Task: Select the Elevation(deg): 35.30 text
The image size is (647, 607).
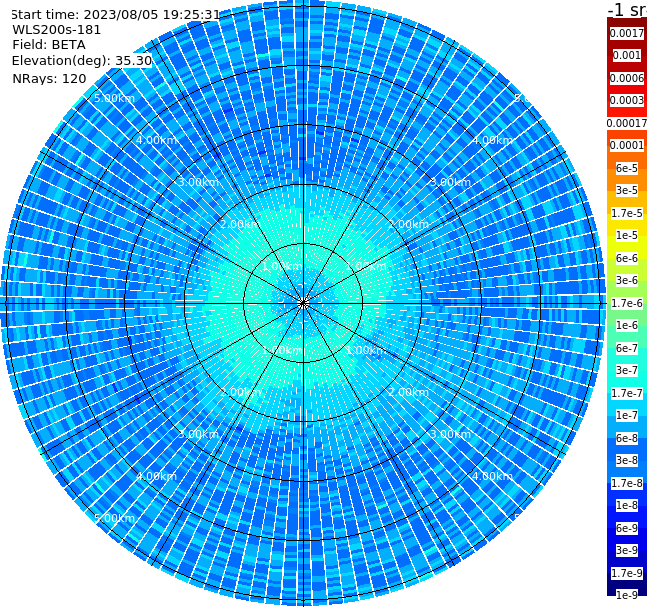Action: click(x=82, y=61)
